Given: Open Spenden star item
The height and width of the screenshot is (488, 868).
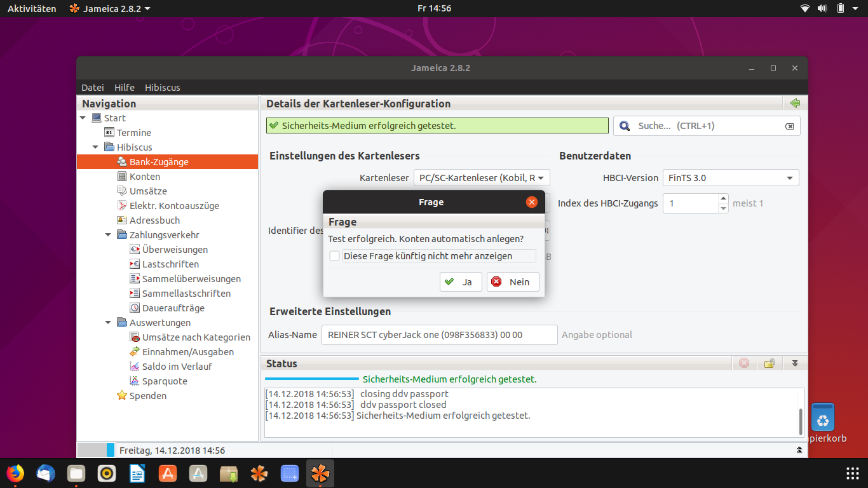Looking at the screenshot, I should click(142, 396).
